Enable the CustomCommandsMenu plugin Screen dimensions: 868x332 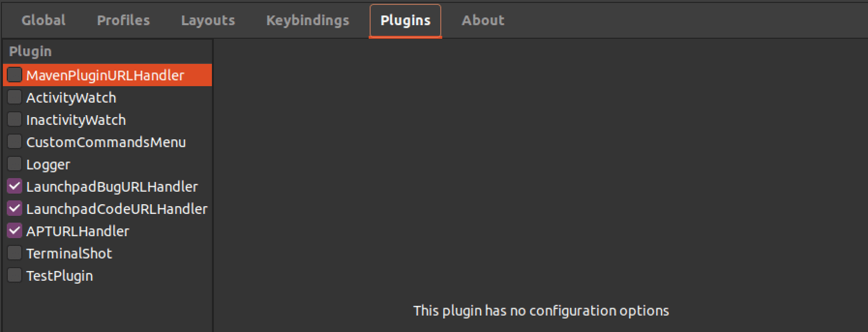click(x=14, y=141)
